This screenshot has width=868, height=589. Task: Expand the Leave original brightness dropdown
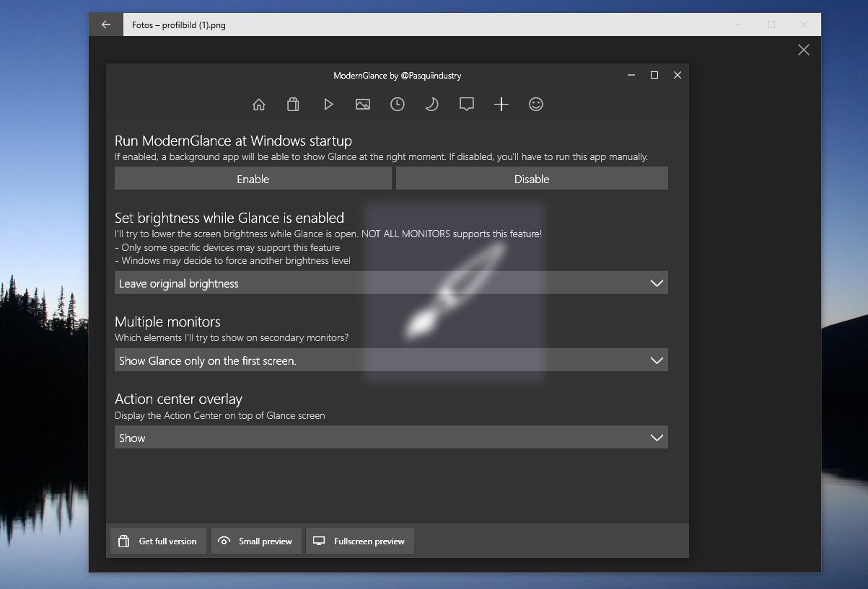pyautogui.click(x=391, y=283)
